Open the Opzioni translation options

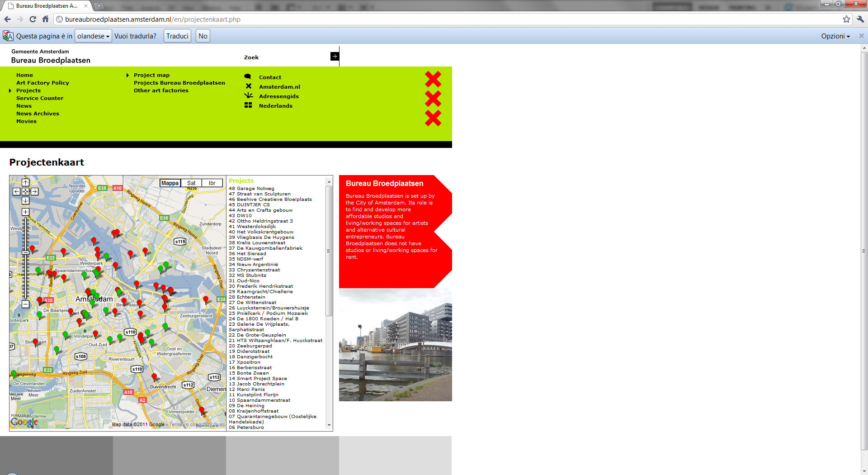[x=835, y=36]
